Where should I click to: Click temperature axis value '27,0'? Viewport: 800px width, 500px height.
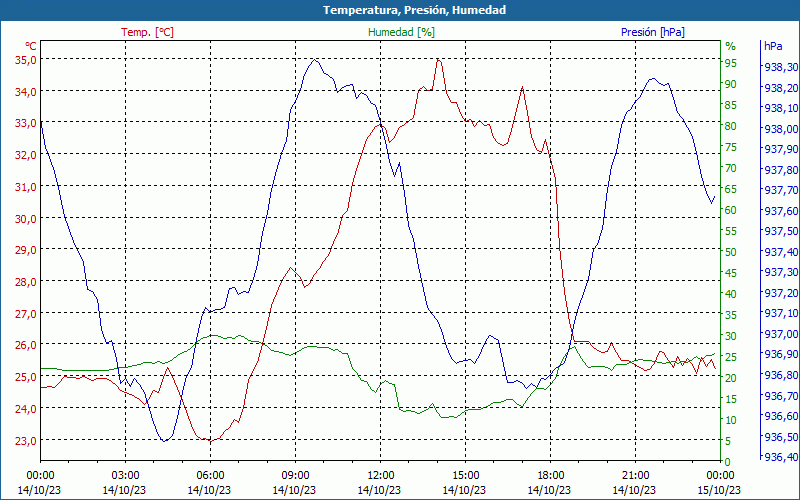(x=26, y=314)
